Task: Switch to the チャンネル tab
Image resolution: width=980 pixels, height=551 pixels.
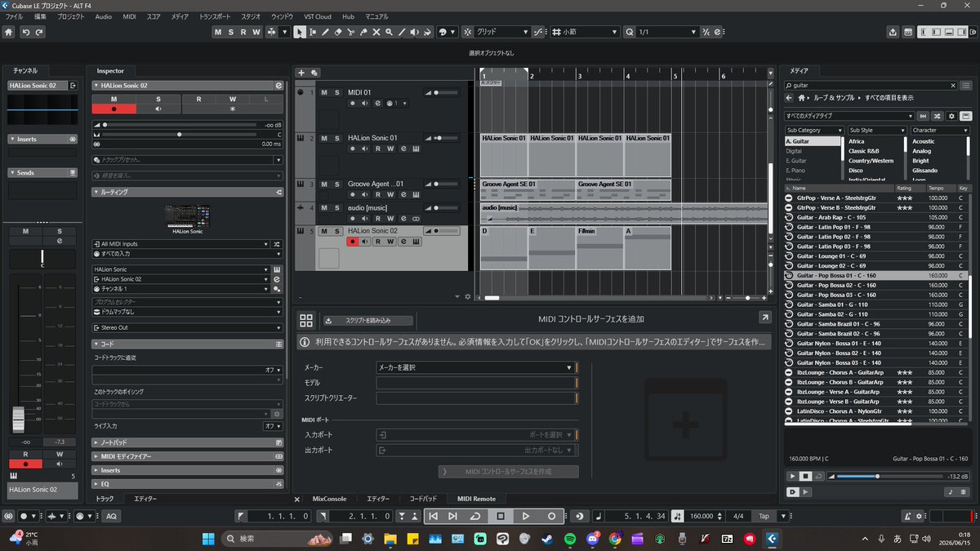Action: pyautogui.click(x=24, y=71)
